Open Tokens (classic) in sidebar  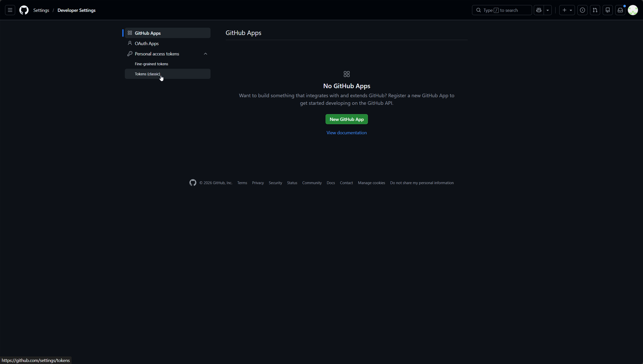[x=147, y=74]
